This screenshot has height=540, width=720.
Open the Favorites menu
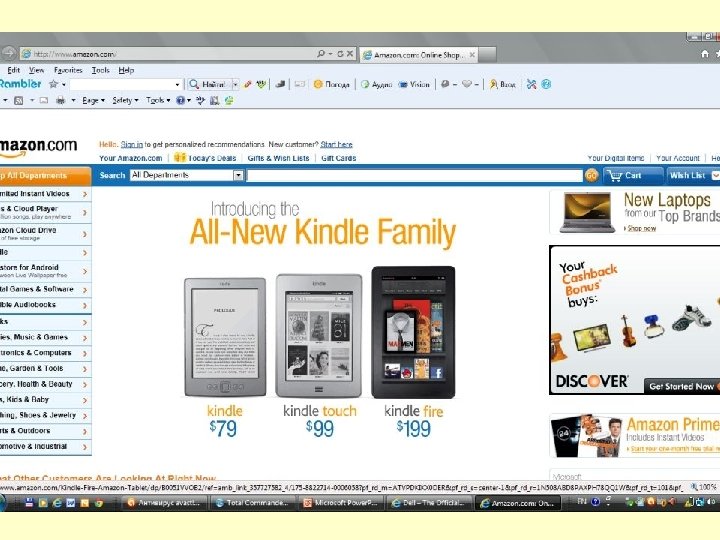pos(68,70)
